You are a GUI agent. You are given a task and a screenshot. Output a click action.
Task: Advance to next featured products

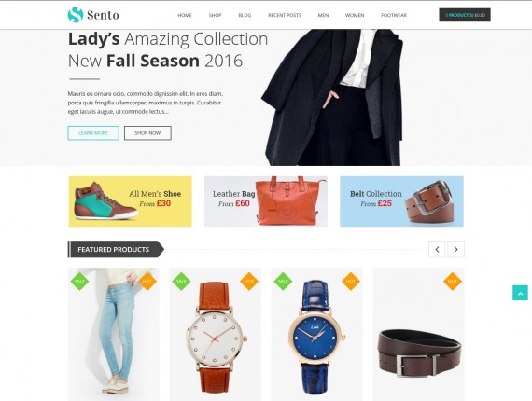point(455,250)
